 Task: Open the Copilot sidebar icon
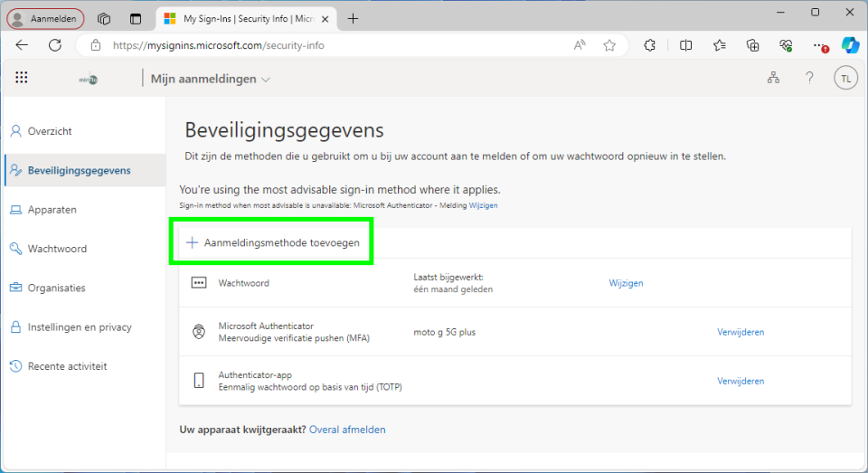(850, 45)
